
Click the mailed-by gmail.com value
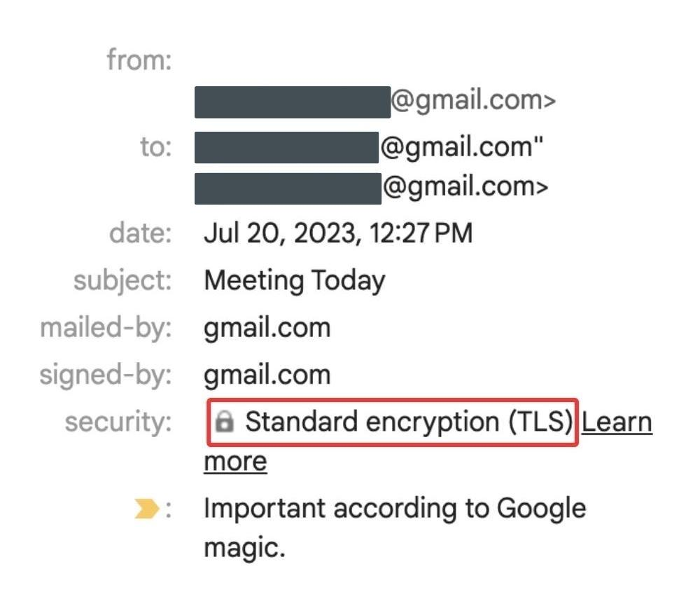[x=267, y=328]
